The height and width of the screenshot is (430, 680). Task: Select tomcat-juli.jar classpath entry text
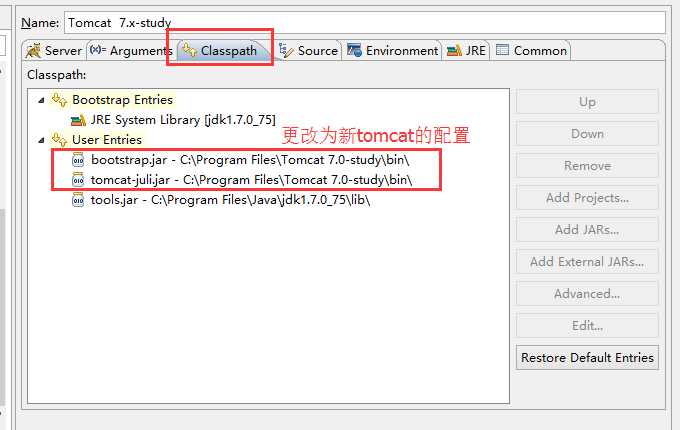[252, 180]
